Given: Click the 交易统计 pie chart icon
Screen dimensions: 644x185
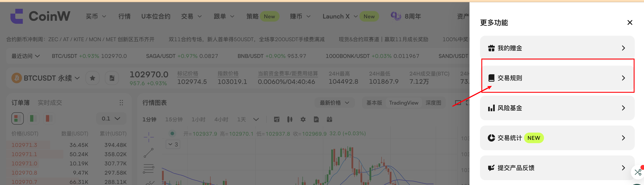Looking at the screenshot, I should [x=491, y=138].
